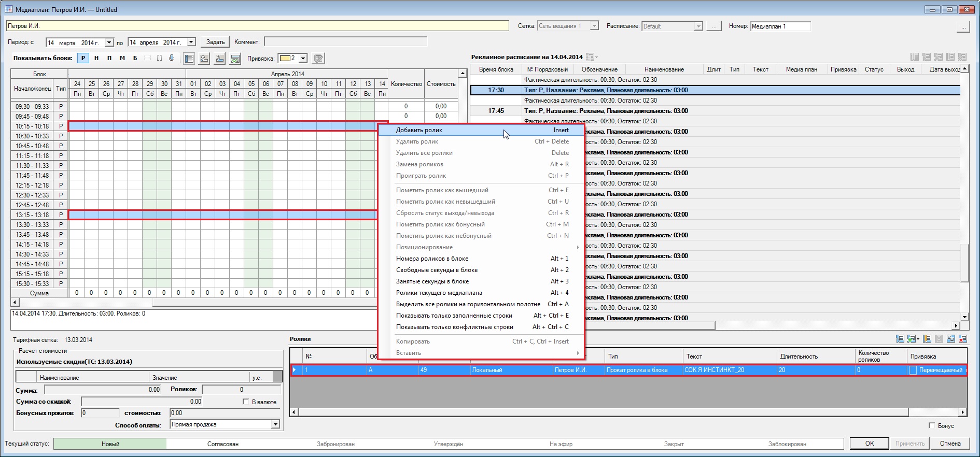The image size is (980, 457).
Task: Toggle the Н block type filter
Action: pos(96,58)
